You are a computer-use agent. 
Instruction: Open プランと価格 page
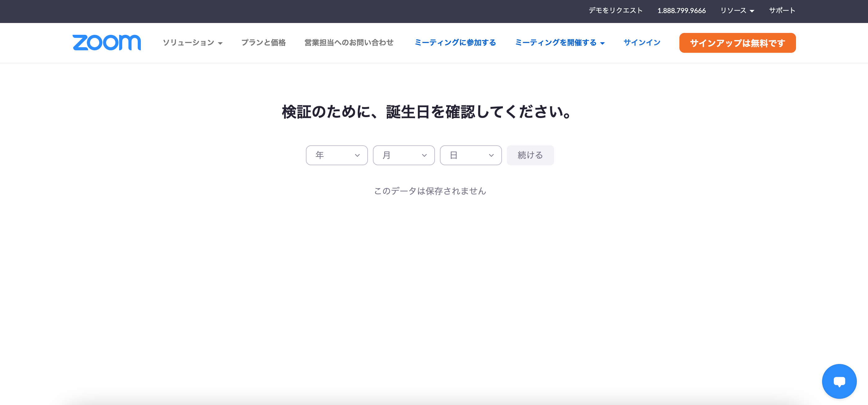(263, 43)
